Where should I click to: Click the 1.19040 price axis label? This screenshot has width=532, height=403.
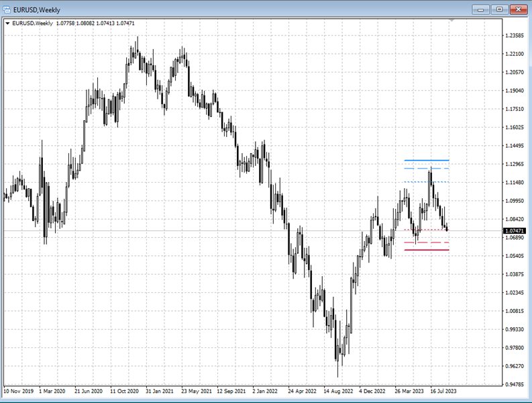[515, 91]
